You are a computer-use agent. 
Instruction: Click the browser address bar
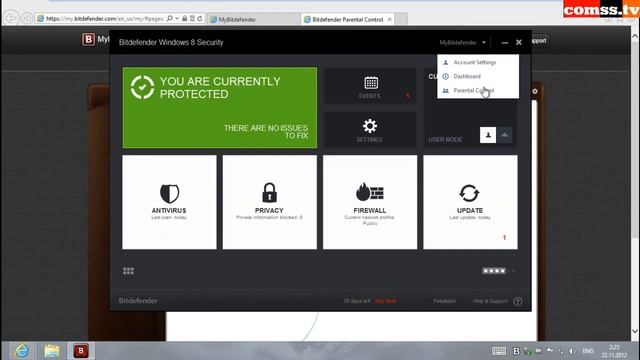[104, 19]
